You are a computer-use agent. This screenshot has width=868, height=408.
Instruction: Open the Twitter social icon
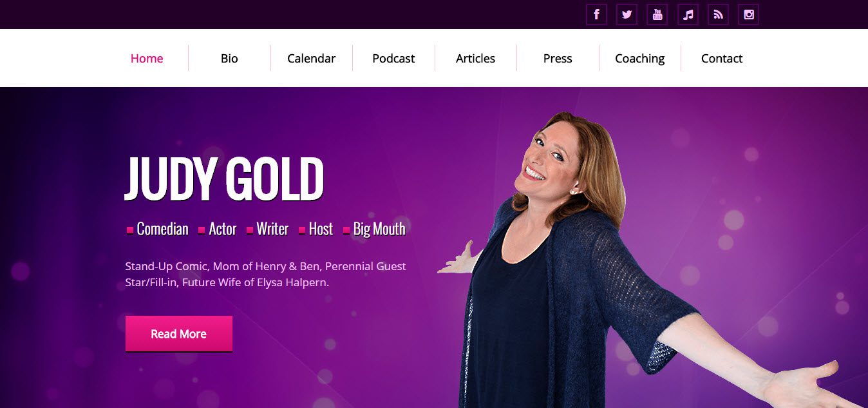tap(627, 14)
